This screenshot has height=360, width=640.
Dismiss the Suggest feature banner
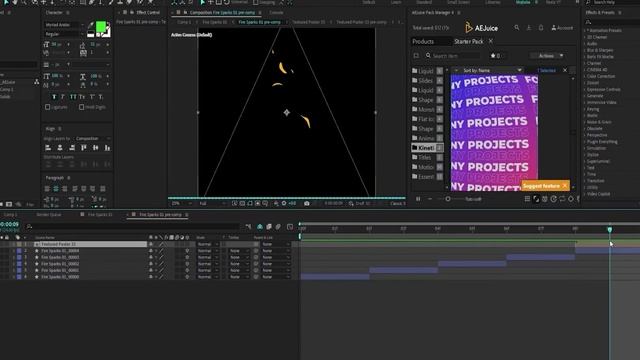pyautogui.click(x=565, y=186)
